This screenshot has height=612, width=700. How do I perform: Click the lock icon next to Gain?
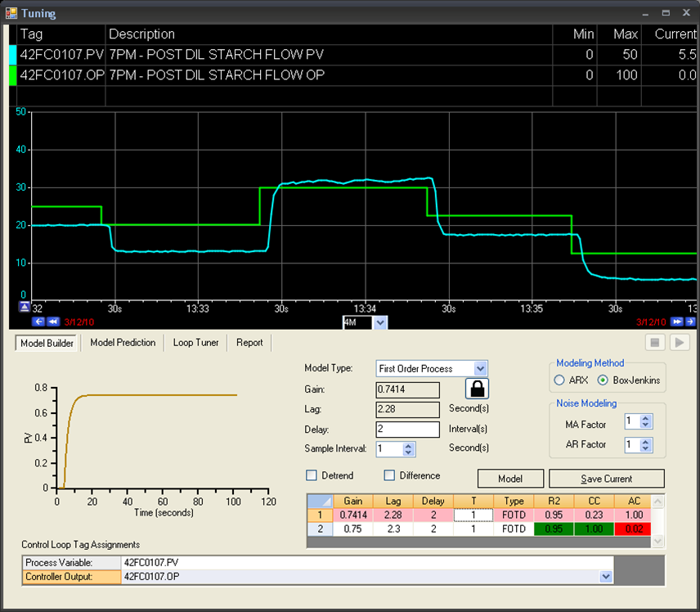click(477, 388)
